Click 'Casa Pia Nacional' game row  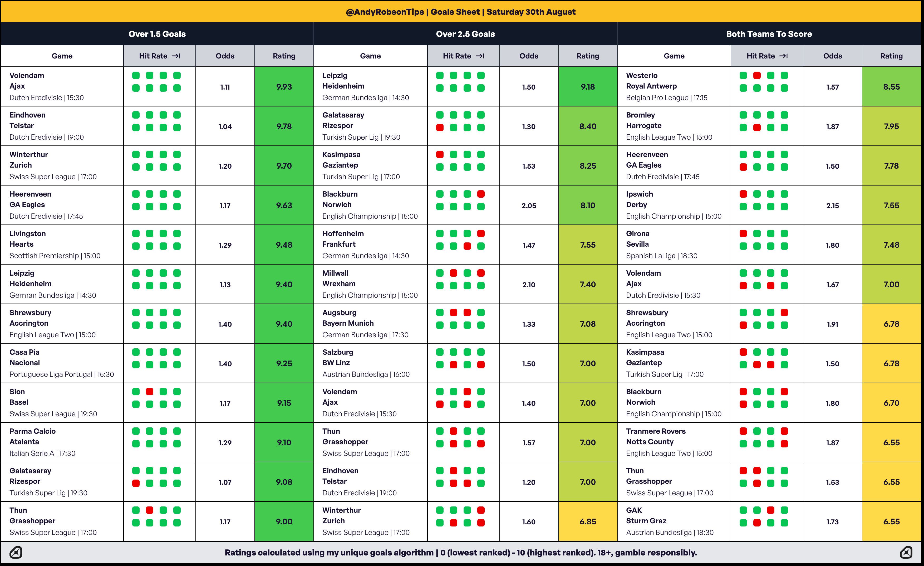point(62,363)
